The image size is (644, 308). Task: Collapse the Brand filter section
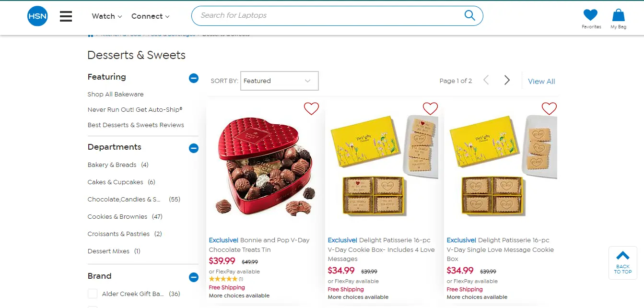point(194,277)
